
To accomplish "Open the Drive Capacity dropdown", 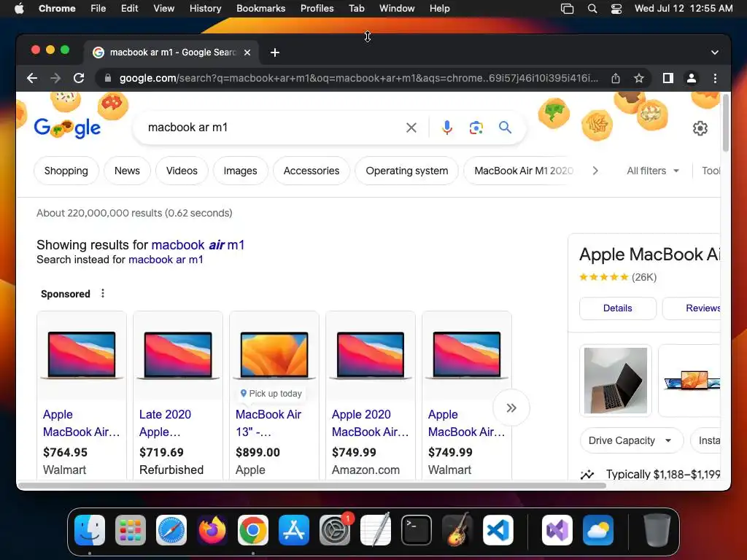I will (x=632, y=440).
